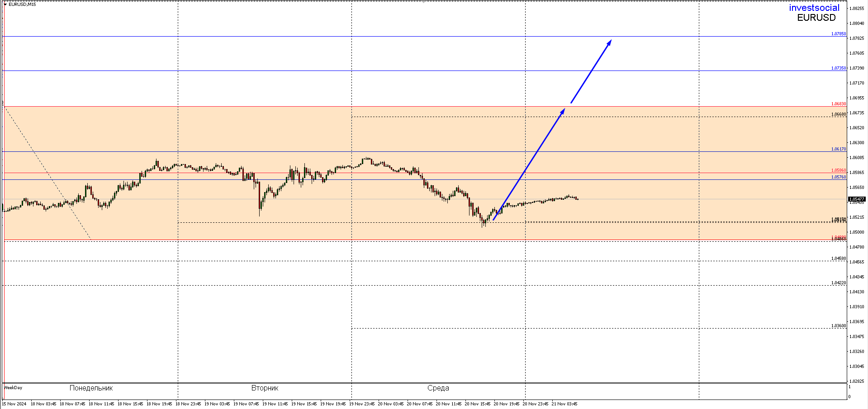The width and height of the screenshot is (868, 409).
Task: Click the Среда day label
Action: point(438,388)
